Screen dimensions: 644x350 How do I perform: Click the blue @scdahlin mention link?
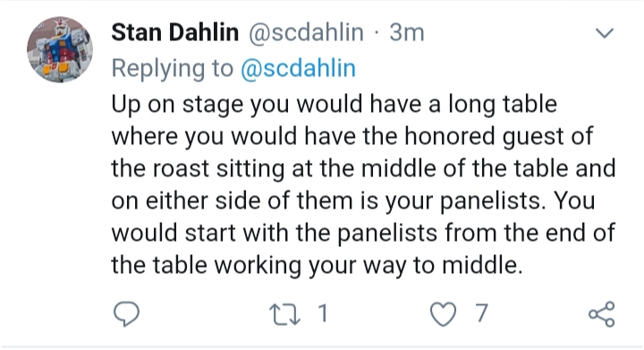pyautogui.click(x=298, y=68)
